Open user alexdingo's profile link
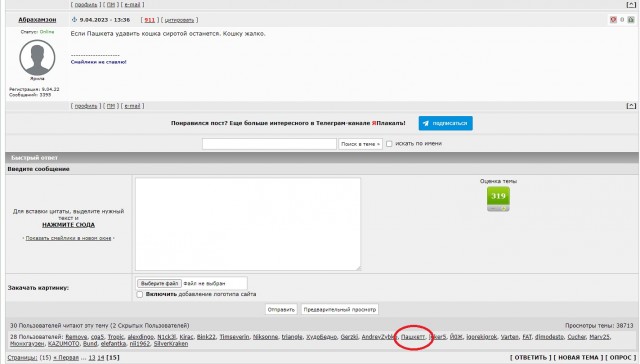The width and height of the screenshot is (640, 364). coord(140,337)
